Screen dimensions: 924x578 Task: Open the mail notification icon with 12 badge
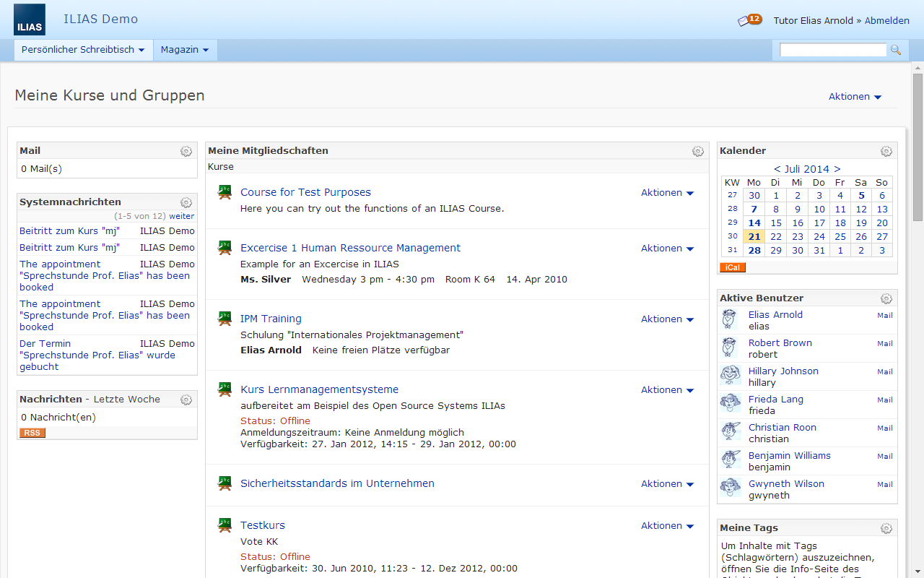pos(749,20)
